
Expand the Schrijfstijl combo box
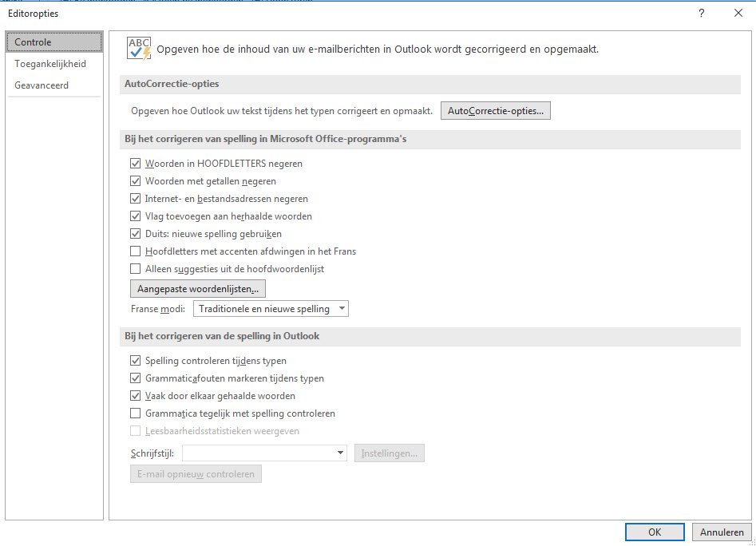[340, 453]
